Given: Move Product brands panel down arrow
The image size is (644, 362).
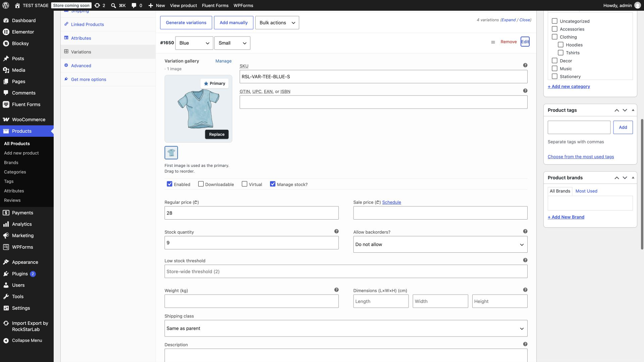Looking at the screenshot, I should click(625, 178).
